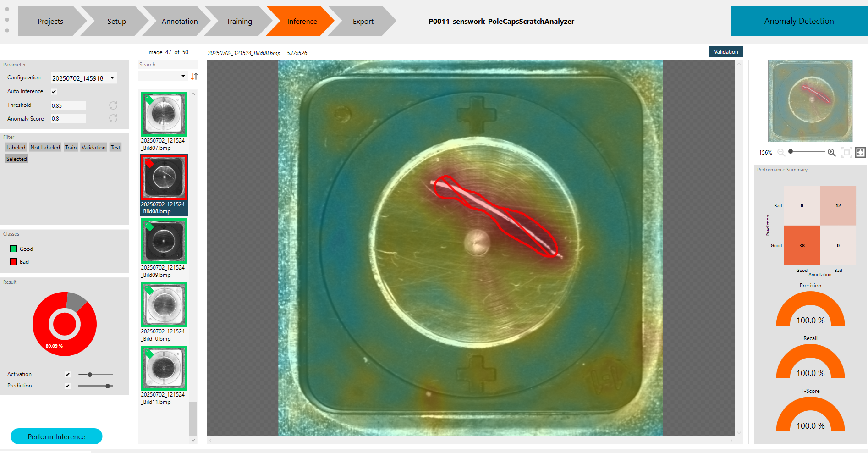The height and width of the screenshot is (453, 868).
Task: Click the confusion matrix cell showing 38
Action: click(x=802, y=245)
